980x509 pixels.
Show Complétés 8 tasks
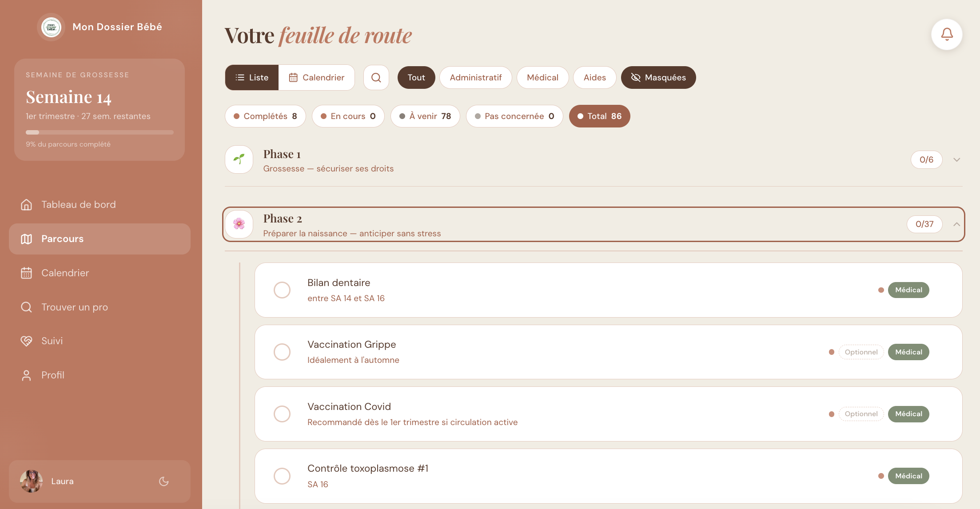pyautogui.click(x=265, y=116)
